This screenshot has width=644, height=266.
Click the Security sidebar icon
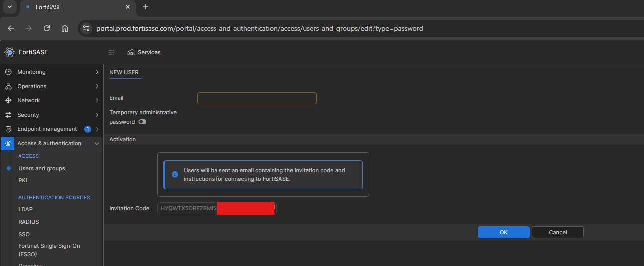point(8,115)
